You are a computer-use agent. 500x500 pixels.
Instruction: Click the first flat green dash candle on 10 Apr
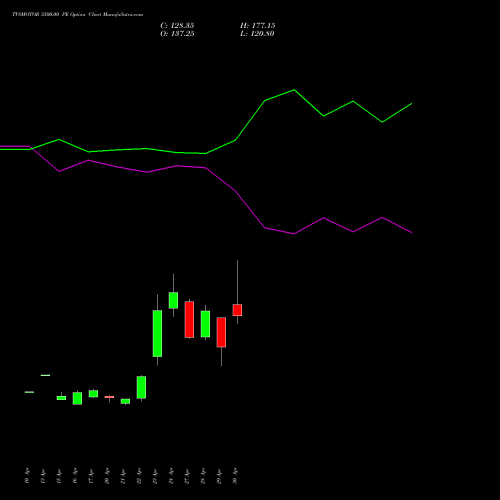point(29,392)
